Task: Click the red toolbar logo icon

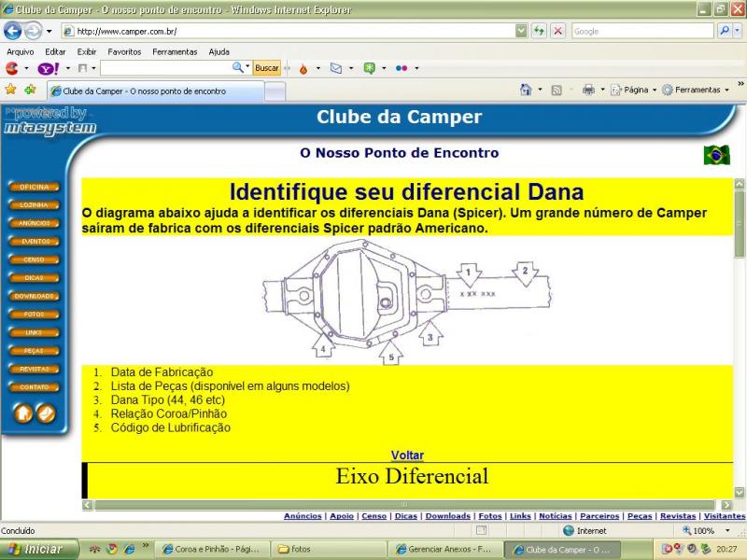Action: click(x=12, y=68)
